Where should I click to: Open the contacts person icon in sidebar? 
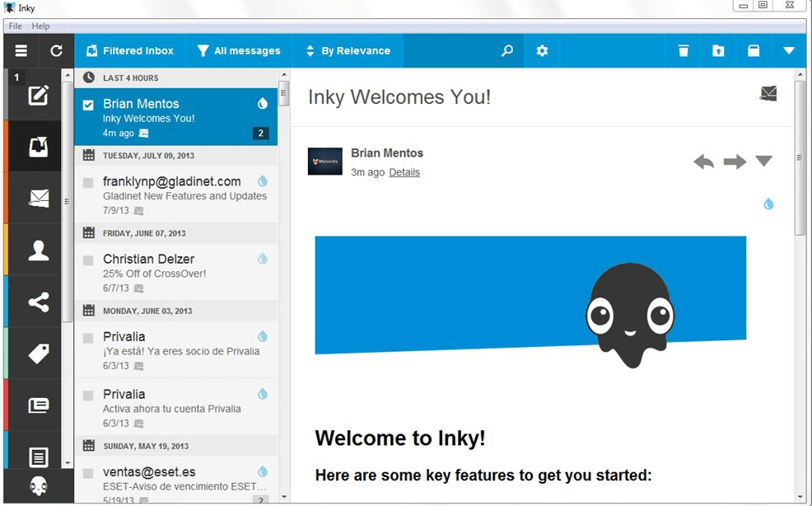[x=38, y=251]
